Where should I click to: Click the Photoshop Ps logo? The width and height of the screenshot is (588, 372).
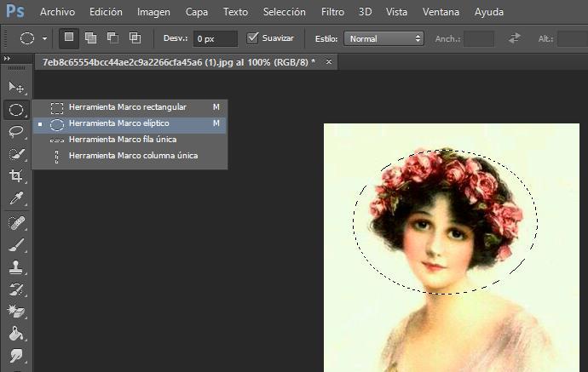point(15,11)
